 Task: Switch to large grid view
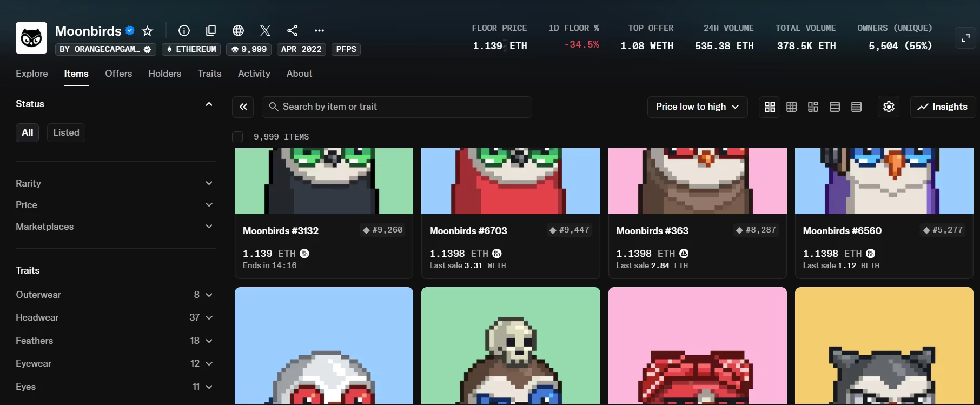(x=770, y=107)
